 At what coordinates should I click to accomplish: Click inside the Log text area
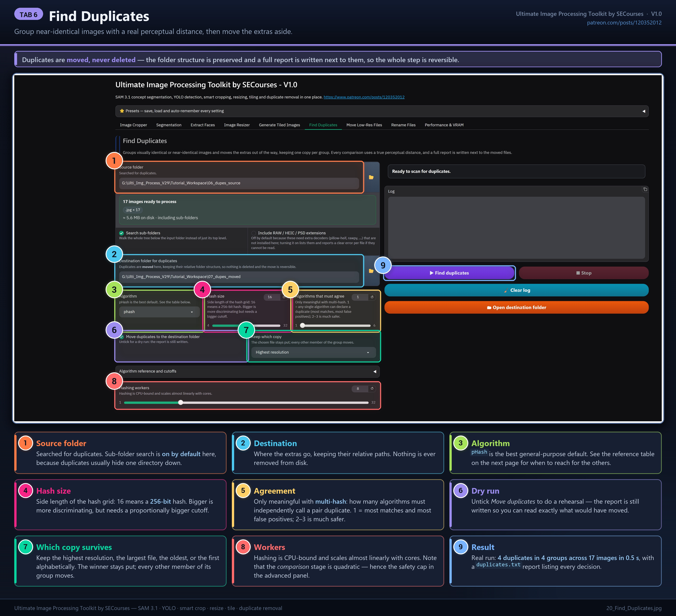point(516,228)
